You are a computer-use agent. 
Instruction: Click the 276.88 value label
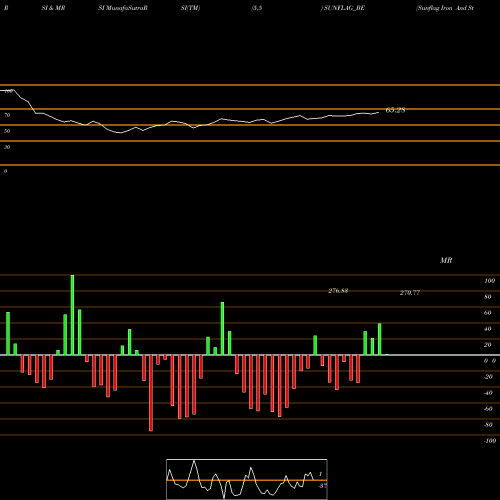[x=338, y=291]
